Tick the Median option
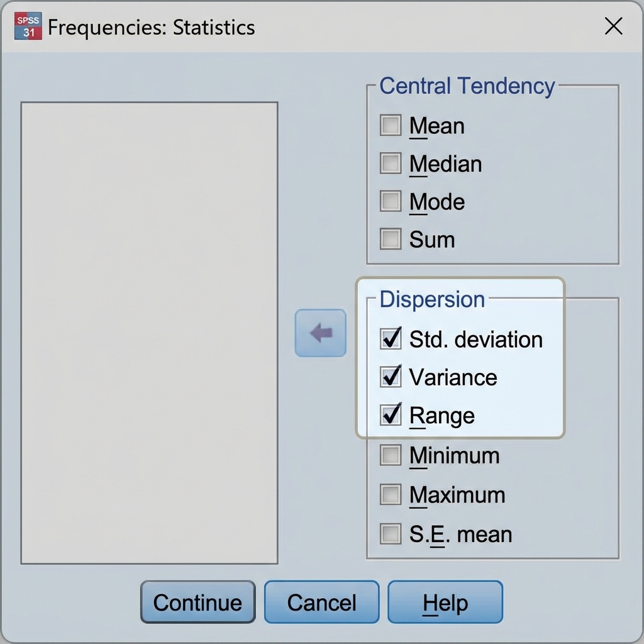Image resolution: width=644 pixels, height=644 pixels. (391, 164)
